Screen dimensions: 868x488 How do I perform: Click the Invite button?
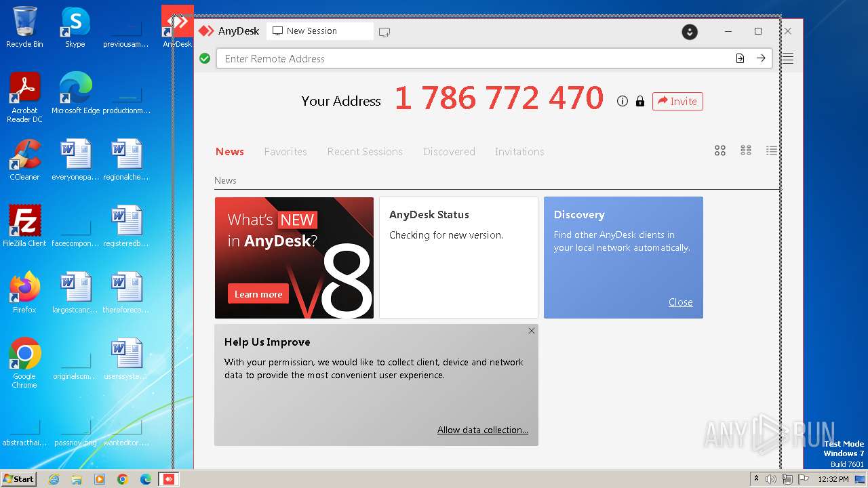[x=677, y=101]
